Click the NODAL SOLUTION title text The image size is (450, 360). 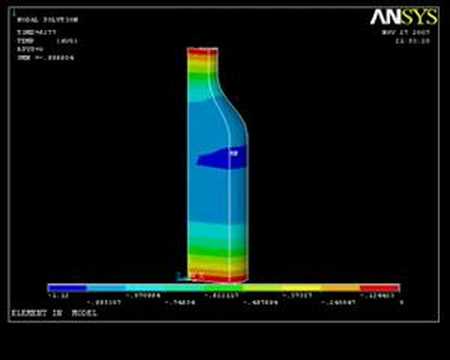coord(47,20)
